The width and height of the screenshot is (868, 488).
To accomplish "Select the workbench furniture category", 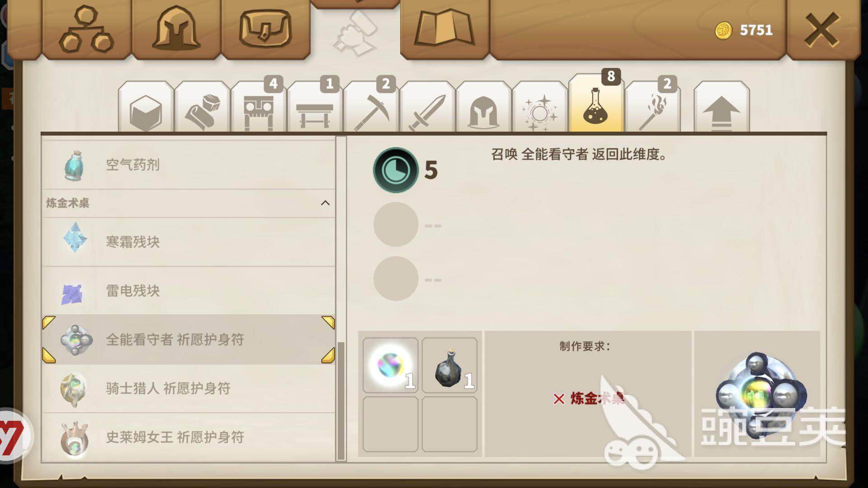I will click(315, 108).
